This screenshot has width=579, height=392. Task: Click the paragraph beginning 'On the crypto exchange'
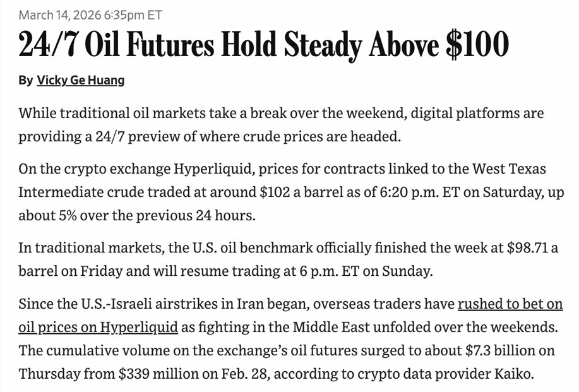[291, 192]
